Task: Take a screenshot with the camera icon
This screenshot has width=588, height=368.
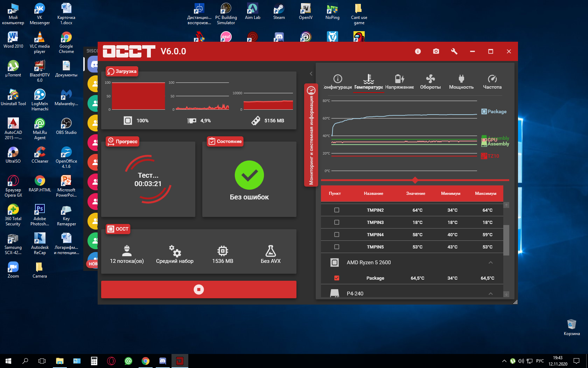Action: click(436, 51)
